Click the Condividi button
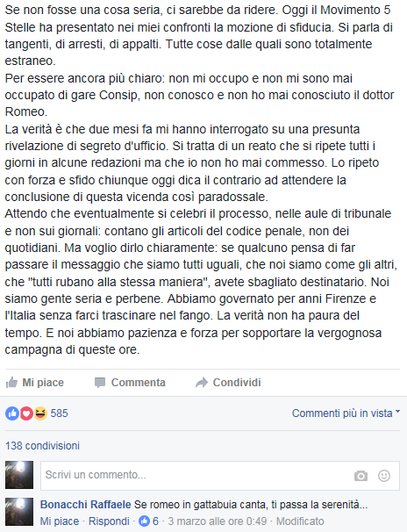Viewport: 407px width, 532px height. point(228,383)
